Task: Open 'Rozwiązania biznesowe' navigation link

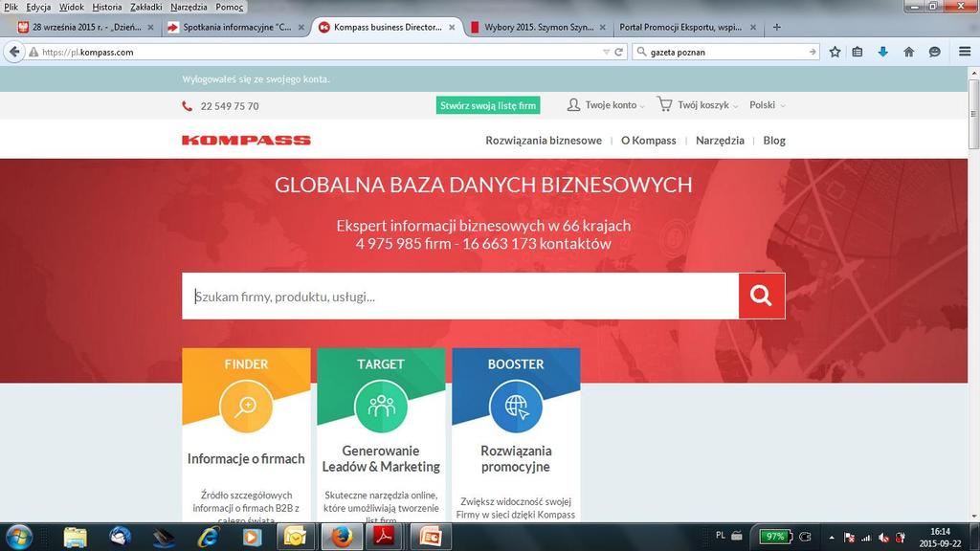Action: coord(544,141)
